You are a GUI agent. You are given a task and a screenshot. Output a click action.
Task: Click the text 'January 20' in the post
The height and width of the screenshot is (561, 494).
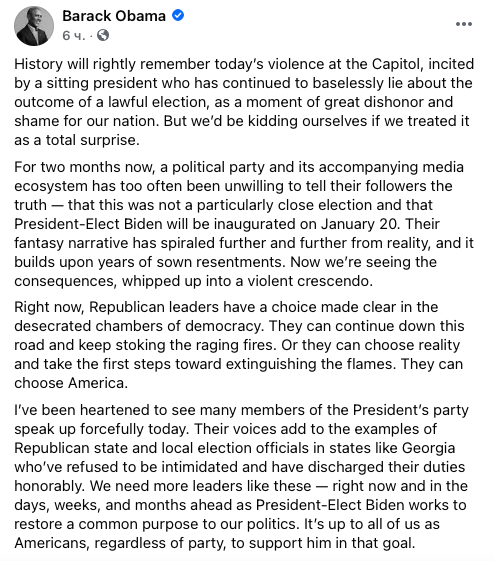[359, 224]
